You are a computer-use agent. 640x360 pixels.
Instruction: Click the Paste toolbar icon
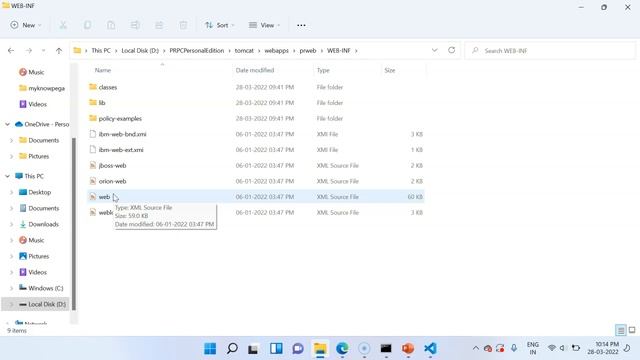point(111,25)
